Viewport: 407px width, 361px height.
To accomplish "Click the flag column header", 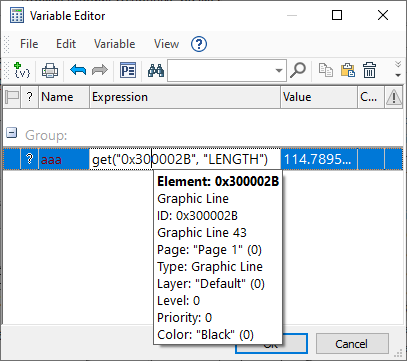I will point(12,97).
